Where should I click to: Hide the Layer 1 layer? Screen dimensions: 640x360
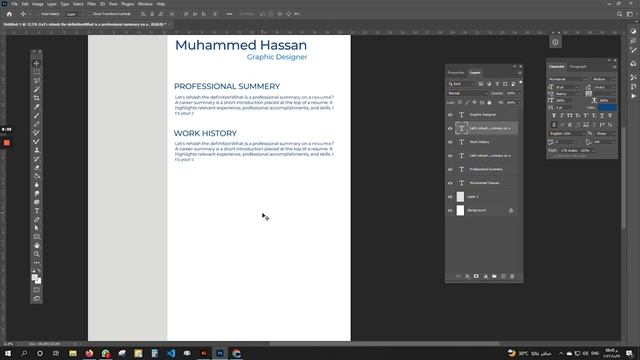click(450, 197)
